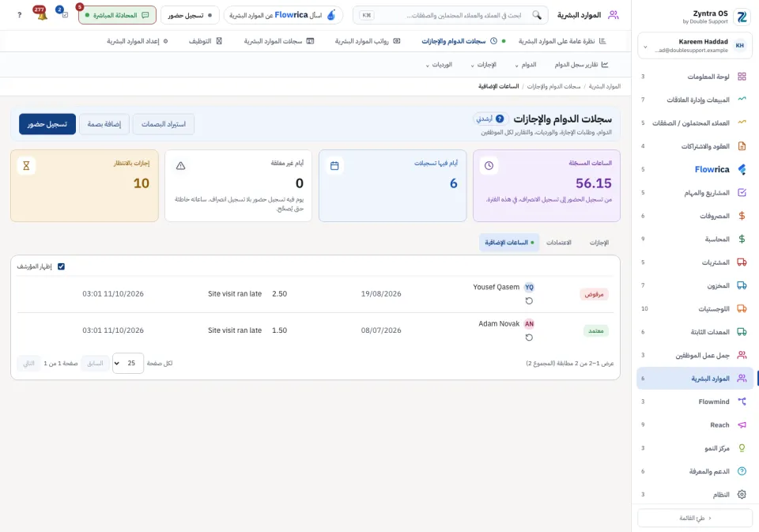Open الدعم والمعرفة sidebar icon
The height and width of the screenshot is (532, 759).
point(742,471)
